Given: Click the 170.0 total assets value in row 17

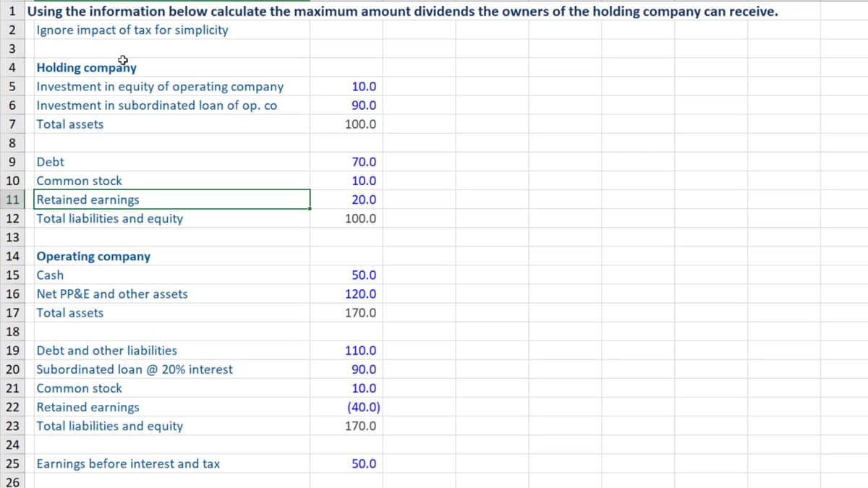Looking at the screenshot, I should click(361, 313).
